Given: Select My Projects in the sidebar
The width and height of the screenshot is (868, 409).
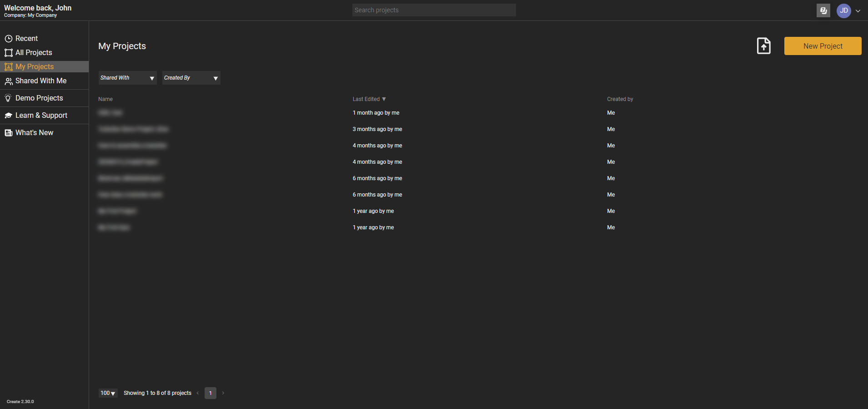Looking at the screenshot, I should (35, 67).
